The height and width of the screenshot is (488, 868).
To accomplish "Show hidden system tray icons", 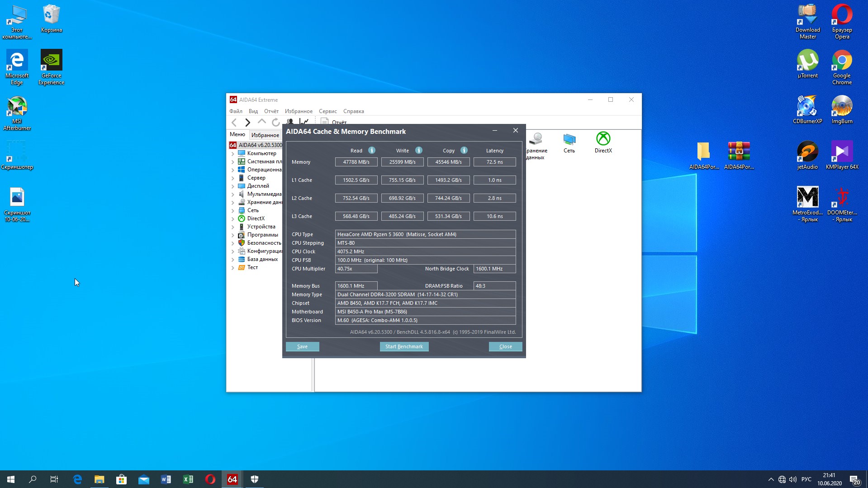I will click(x=771, y=479).
